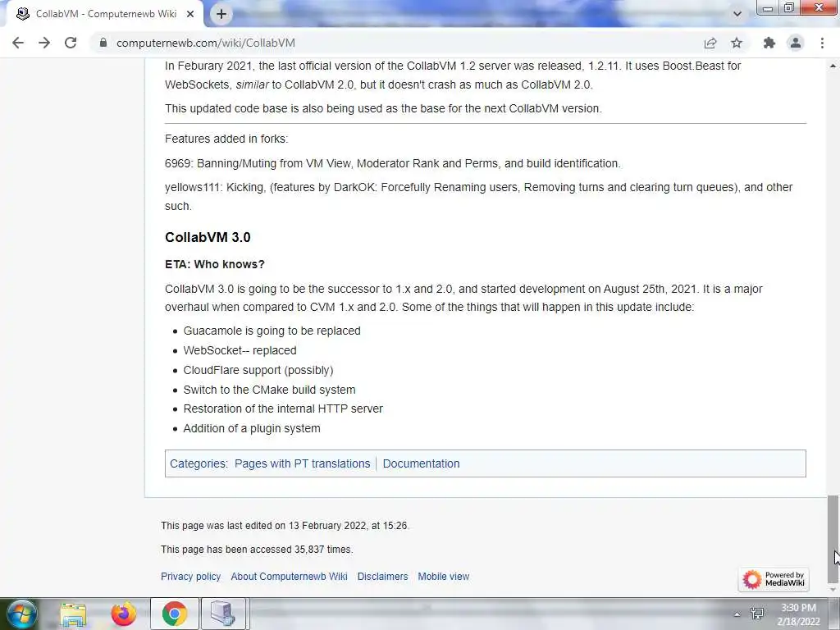
Task: Switch to Chrome in the taskbar
Action: 174,614
